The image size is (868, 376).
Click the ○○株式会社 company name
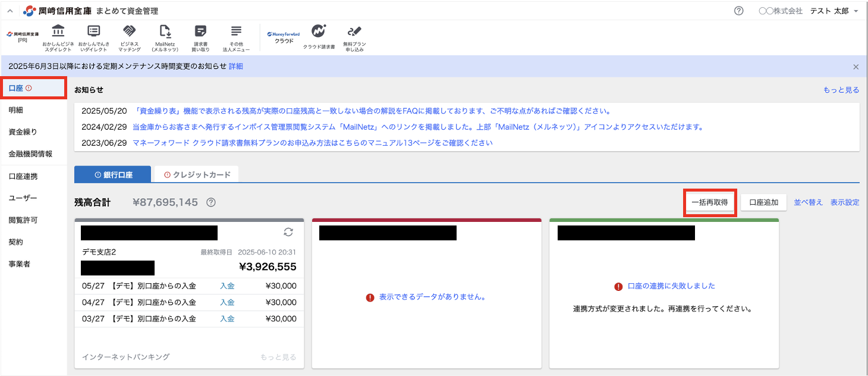pyautogui.click(x=781, y=11)
